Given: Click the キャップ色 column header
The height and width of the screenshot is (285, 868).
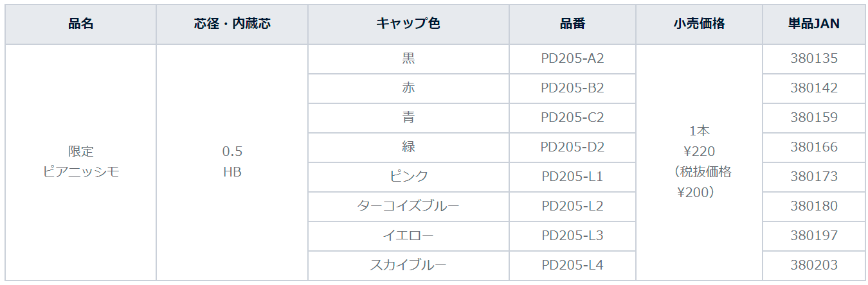Looking at the screenshot, I should pyautogui.click(x=409, y=24).
